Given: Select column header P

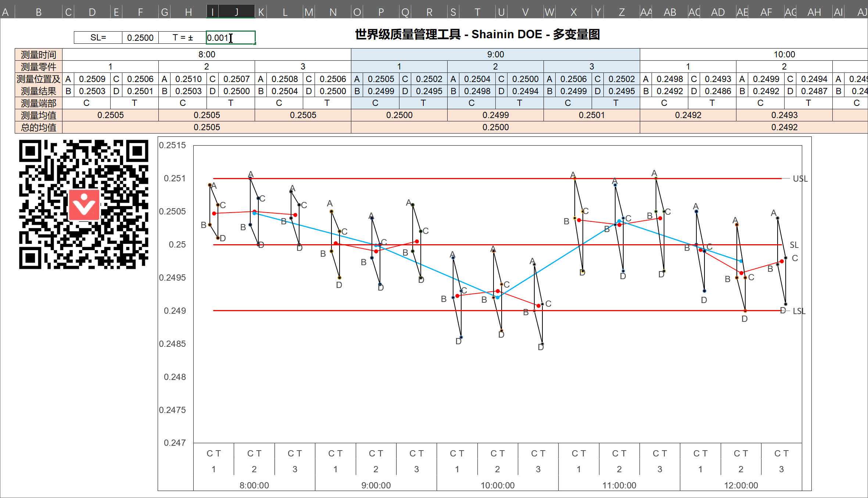Looking at the screenshot, I should tap(381, 12).
